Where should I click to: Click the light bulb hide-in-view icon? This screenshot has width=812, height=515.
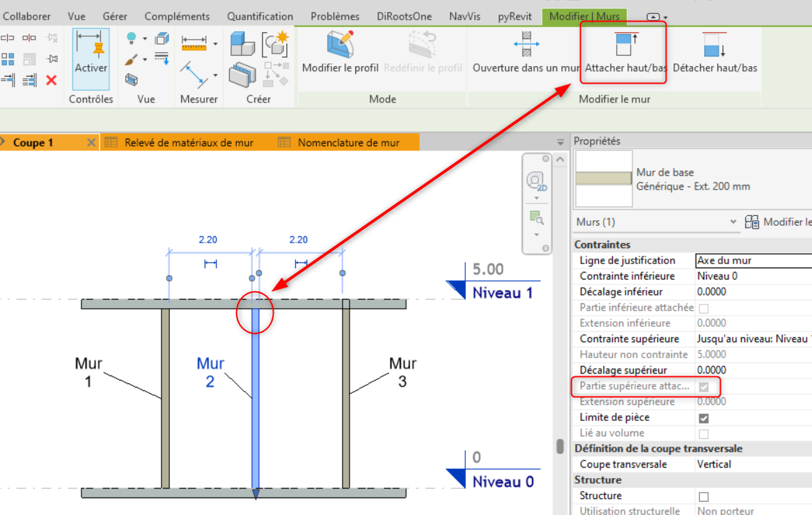(132, 38)
